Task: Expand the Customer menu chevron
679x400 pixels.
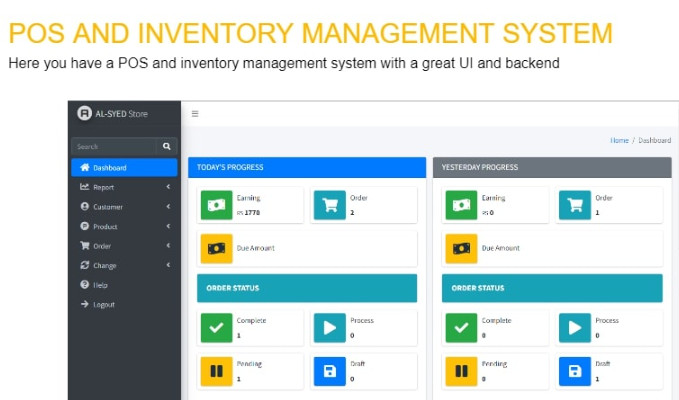Action: coord(168,206)
